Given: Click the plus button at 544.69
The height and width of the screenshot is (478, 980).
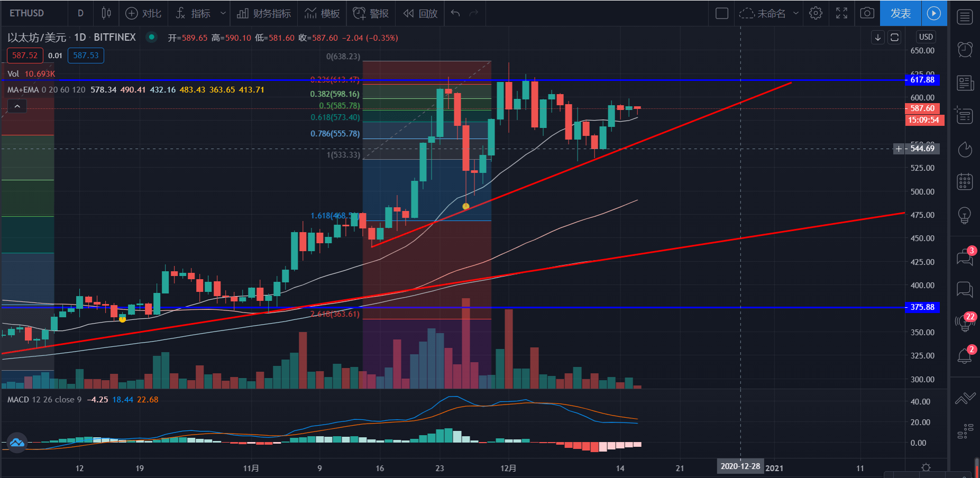Looking at the screenshot, I should (x=899, y=149).
